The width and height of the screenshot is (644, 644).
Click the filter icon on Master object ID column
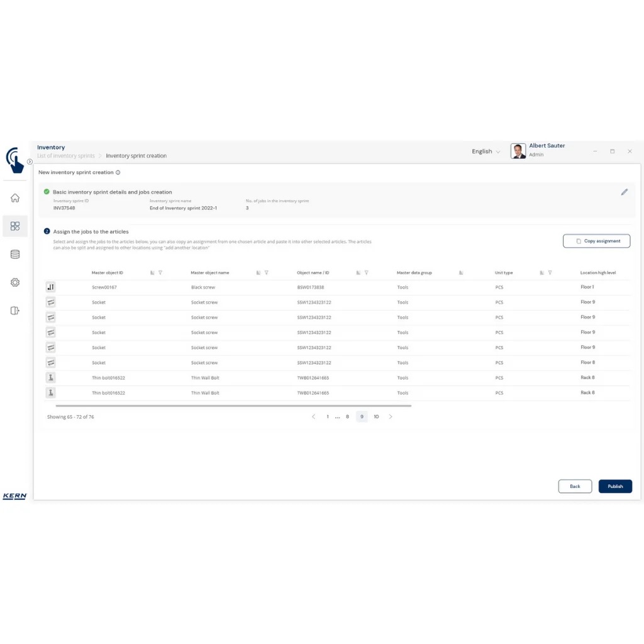(x=160, y=273)
